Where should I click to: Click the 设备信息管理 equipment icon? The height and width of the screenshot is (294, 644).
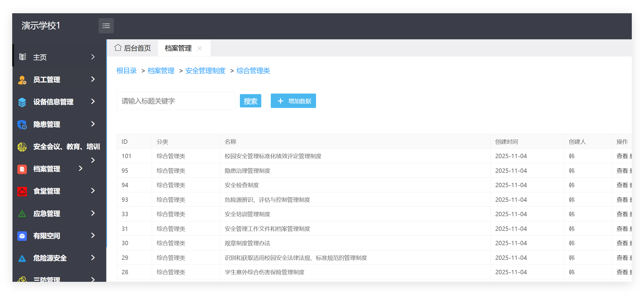[x=22, y=102]
